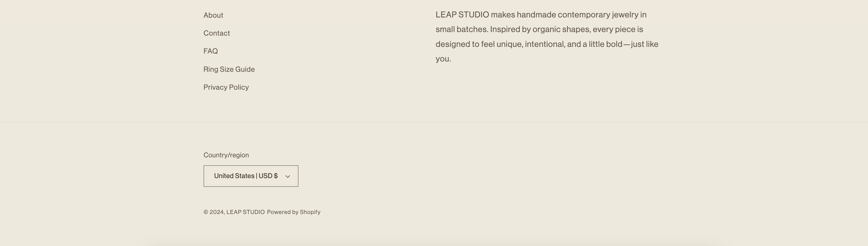Click the 'a little bold' phrase
The image size is (868, 246).
(x=602, y=44)
